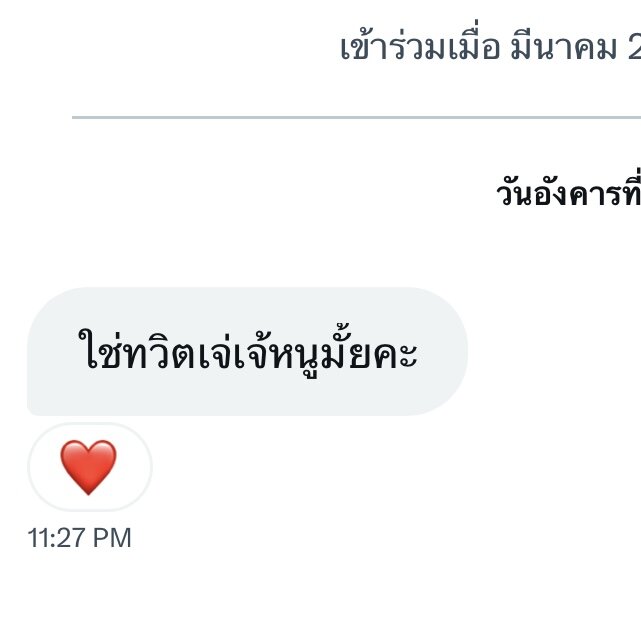Click the เข้าร่วมเมื่อ มีนาคม joined date text

(x=491, y=48)
